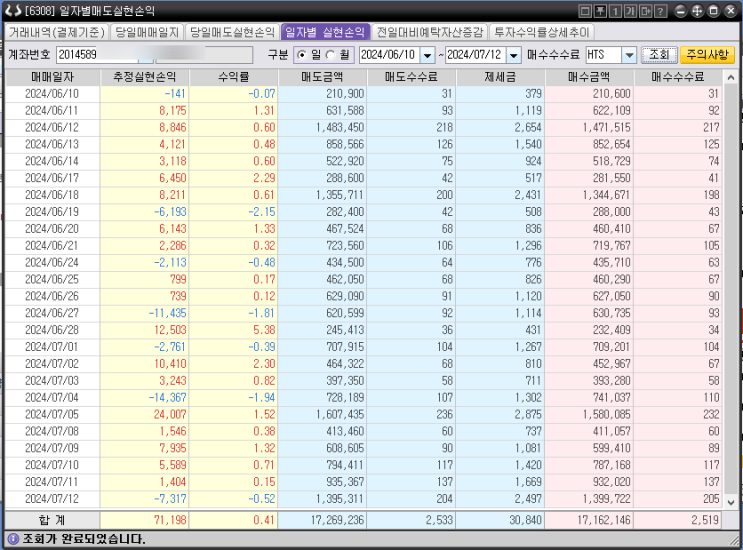Select the 일자별 실현손익 tab

point(325,32)
